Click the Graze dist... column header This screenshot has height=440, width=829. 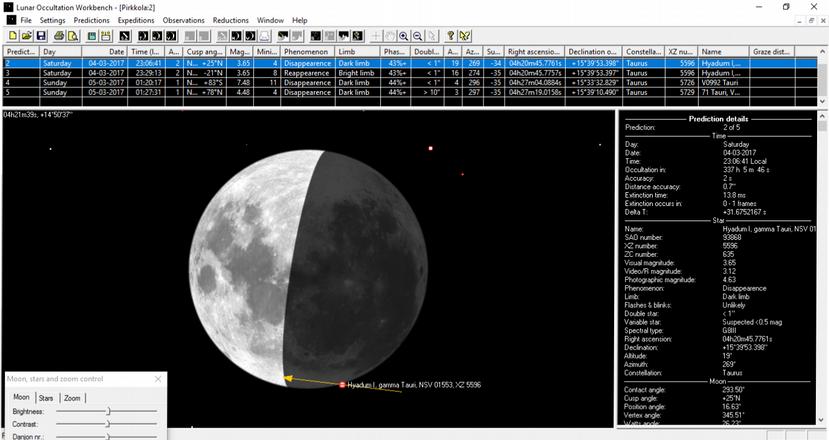pos(772,51)
